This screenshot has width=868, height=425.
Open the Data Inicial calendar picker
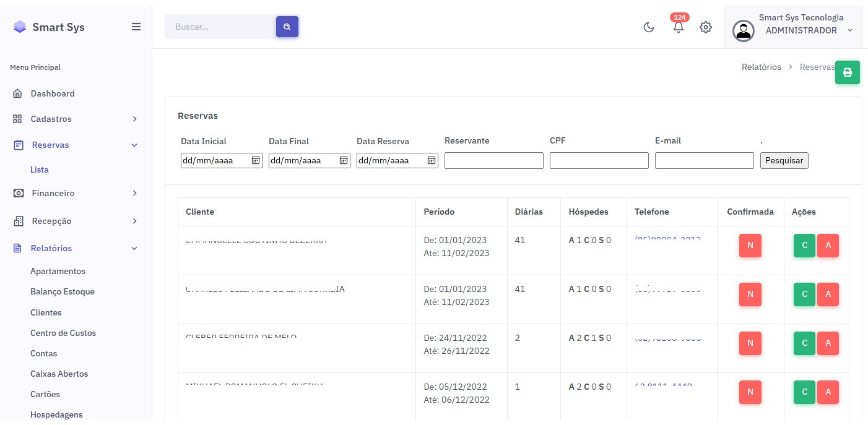(256, 161)
